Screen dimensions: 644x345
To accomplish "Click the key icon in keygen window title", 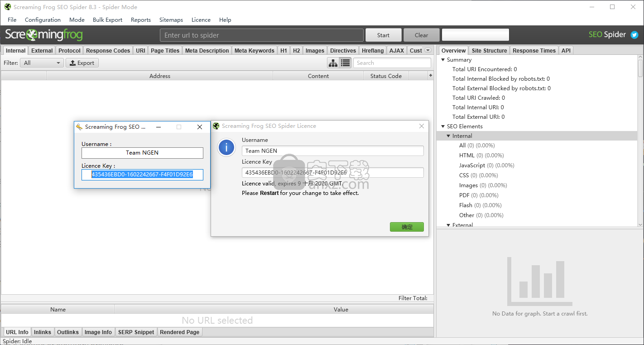I will [x=79, y=127].
